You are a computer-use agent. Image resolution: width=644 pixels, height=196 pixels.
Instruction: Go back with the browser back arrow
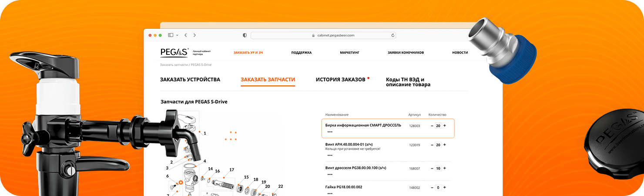point(185,35)
